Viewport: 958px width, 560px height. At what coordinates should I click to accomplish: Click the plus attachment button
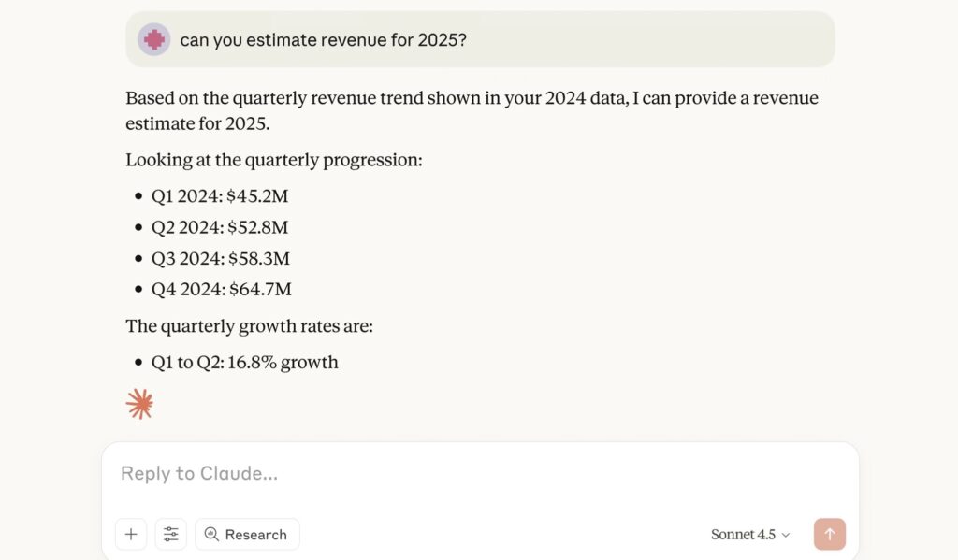pos(131,534)
